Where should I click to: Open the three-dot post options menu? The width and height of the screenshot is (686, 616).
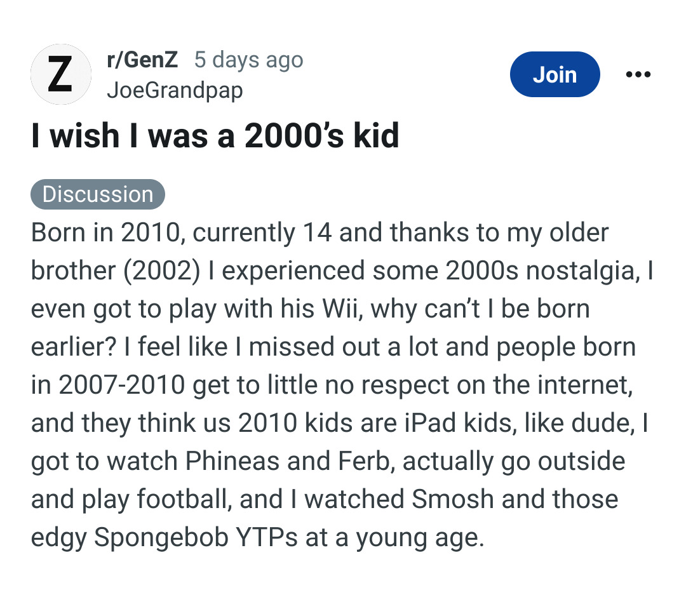pos(638,75)
